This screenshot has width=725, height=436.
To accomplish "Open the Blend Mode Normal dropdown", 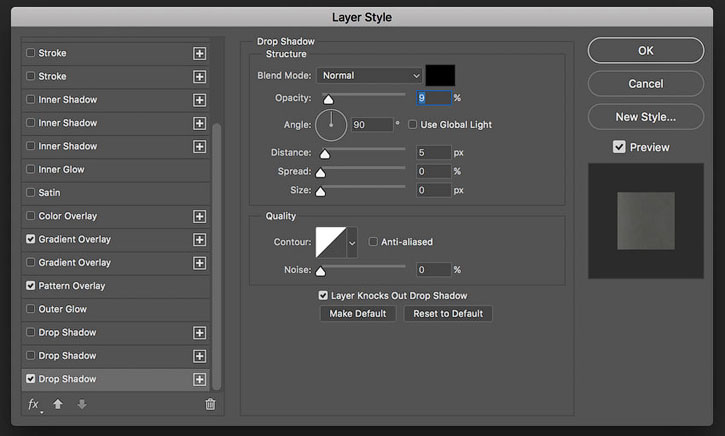I will (369, 75).
